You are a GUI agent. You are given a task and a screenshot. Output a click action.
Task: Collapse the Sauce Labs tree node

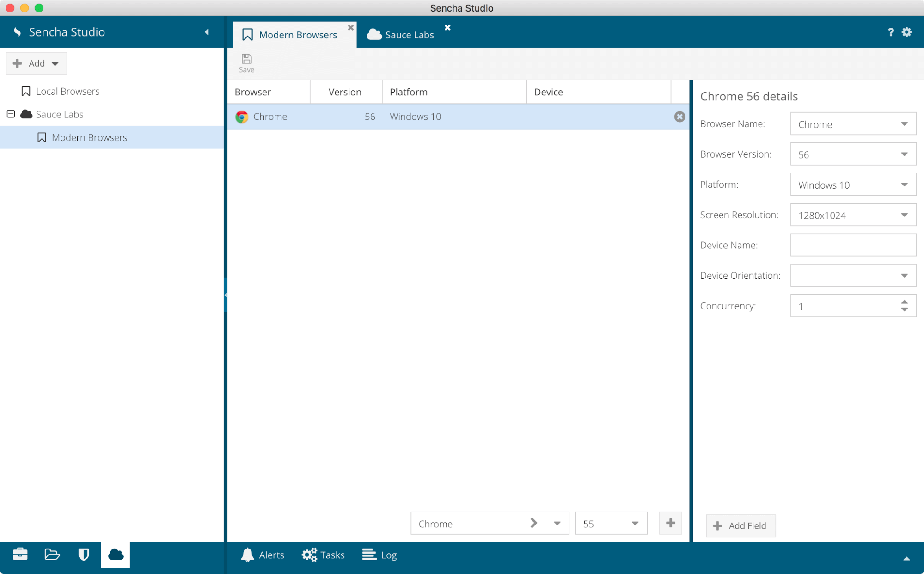point(11,114)
